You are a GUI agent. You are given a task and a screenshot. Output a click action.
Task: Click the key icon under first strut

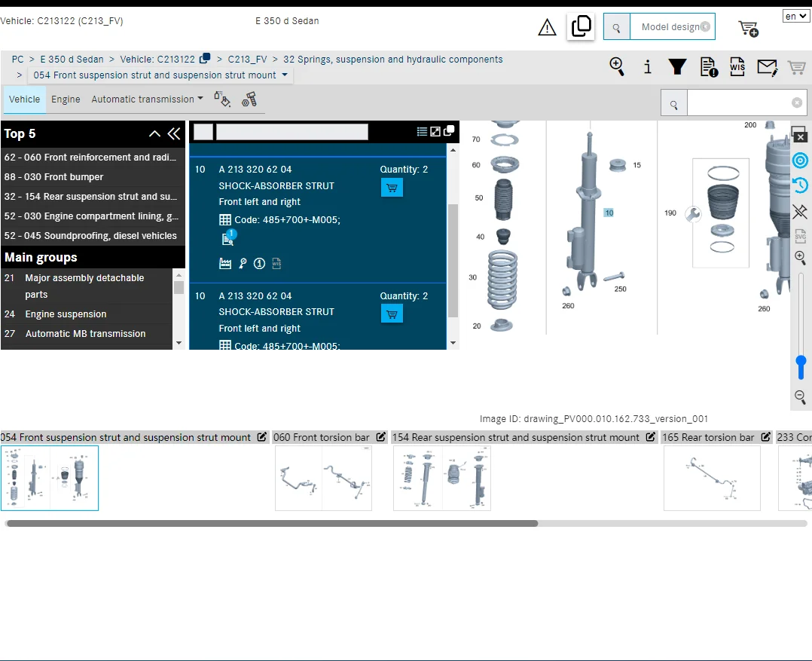point(243,264)
